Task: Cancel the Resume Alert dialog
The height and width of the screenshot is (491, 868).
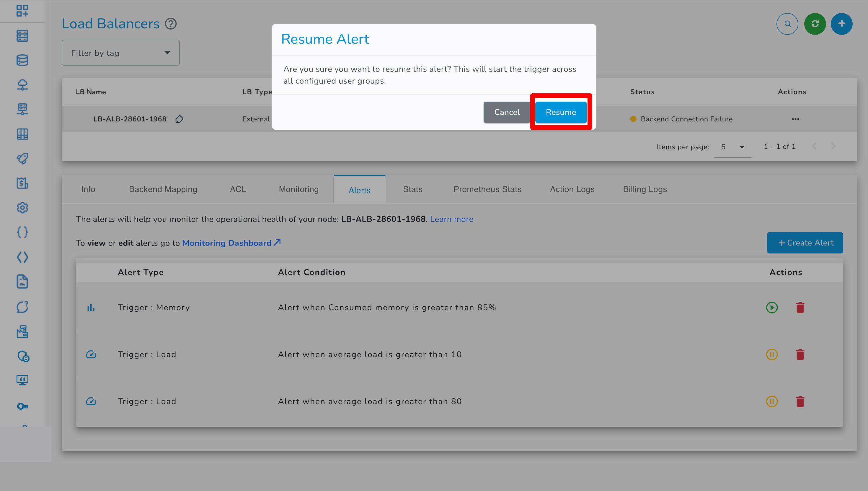Action: pyautogui.click(x=506, y=112)
